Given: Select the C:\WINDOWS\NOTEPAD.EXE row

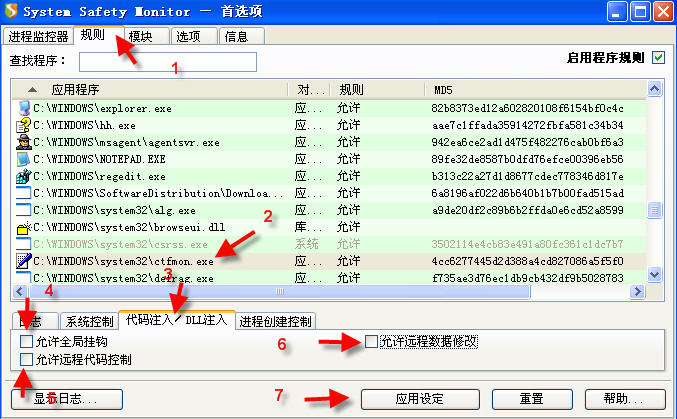Looking at the screenshot, I should [329, 159].
